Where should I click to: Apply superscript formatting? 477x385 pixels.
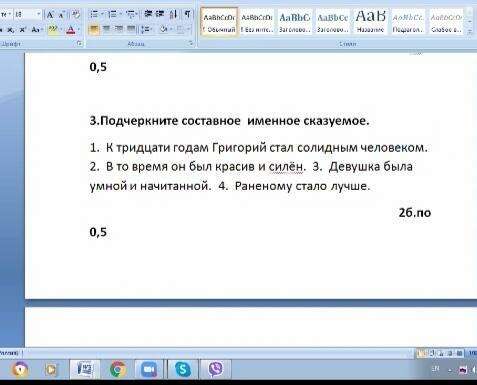pos(23,30)
